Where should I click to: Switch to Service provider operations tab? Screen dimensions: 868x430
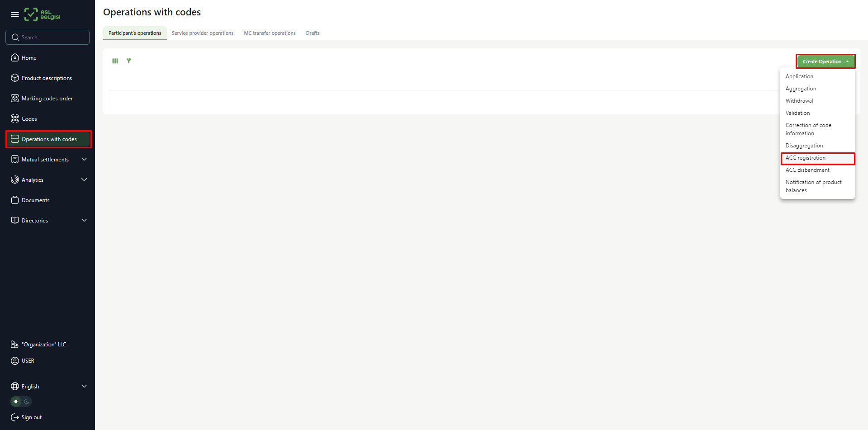[203, 33]
